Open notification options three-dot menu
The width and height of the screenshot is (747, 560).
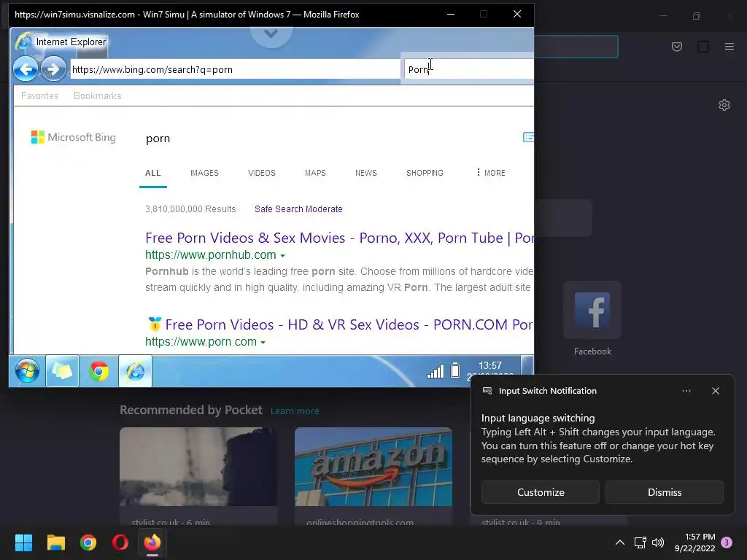686,391
